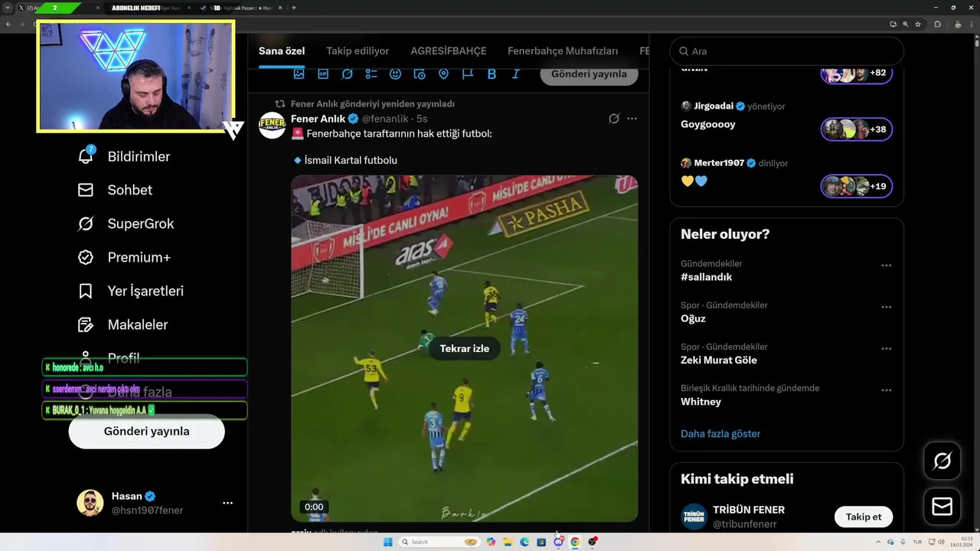Open floating Grok button at bottom right
The height and width of the screenshot is (551, 980).
(x=942, y=461)
